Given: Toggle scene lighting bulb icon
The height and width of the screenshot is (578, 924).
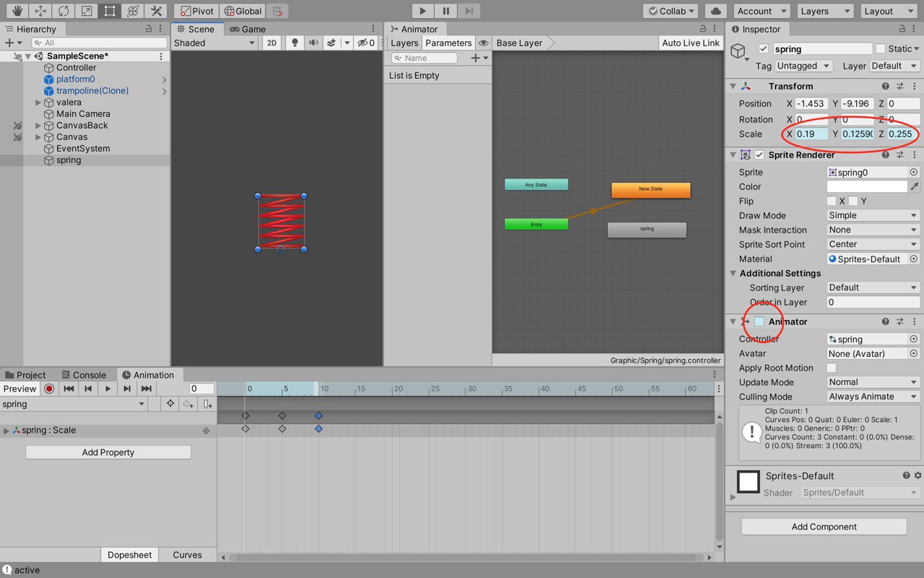Looking at the screenshot, I should (x=295, y=43).
